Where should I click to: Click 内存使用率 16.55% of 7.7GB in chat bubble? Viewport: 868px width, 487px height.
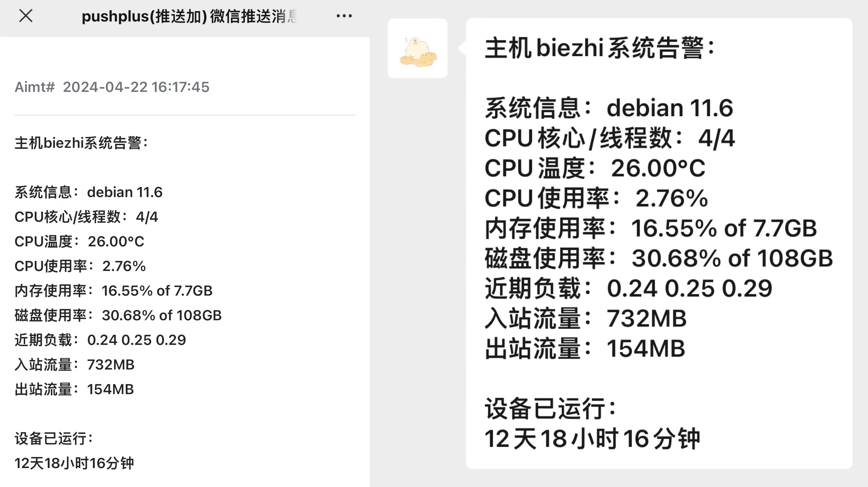coord(651,228)
